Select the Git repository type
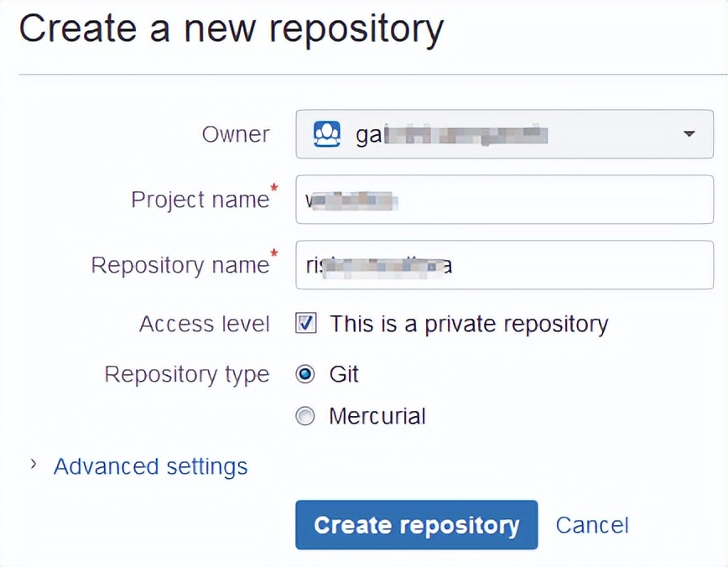Screen dimensions: 728x567 tap(305, 374)
